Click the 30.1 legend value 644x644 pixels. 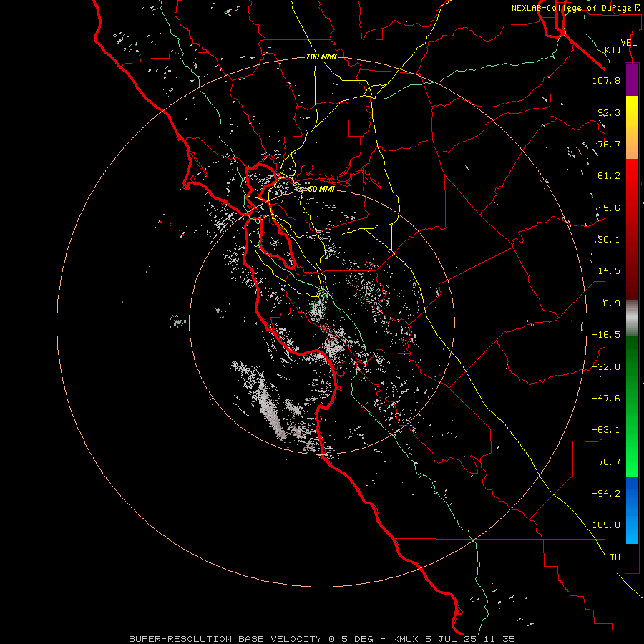609,240
